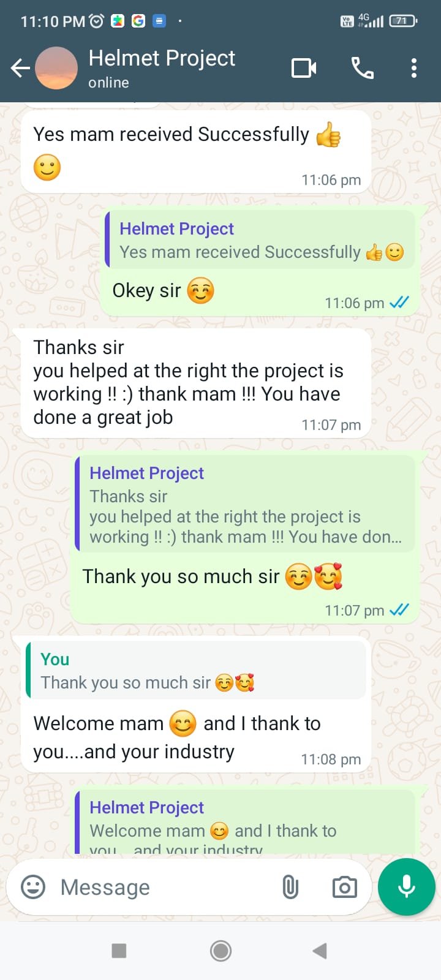Tap the quoted 'You' reply preview

click(196, 671)
